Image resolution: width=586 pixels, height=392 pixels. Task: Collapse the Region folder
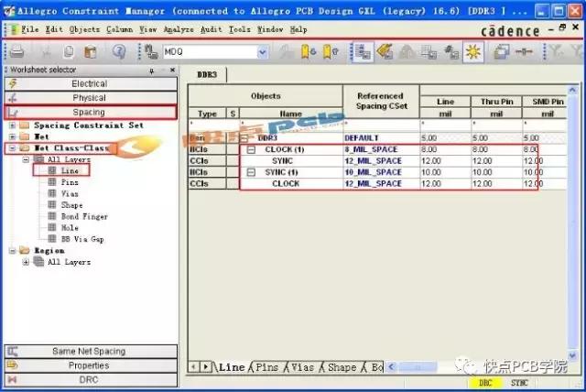(12, 250)
